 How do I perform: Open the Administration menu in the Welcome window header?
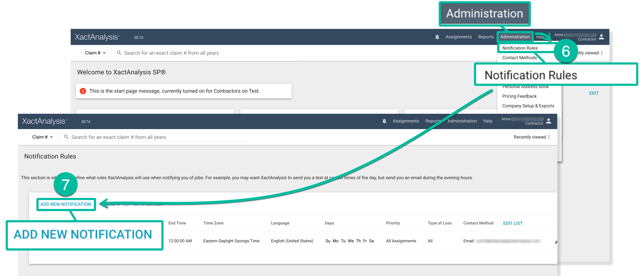(x=515, y=37)
